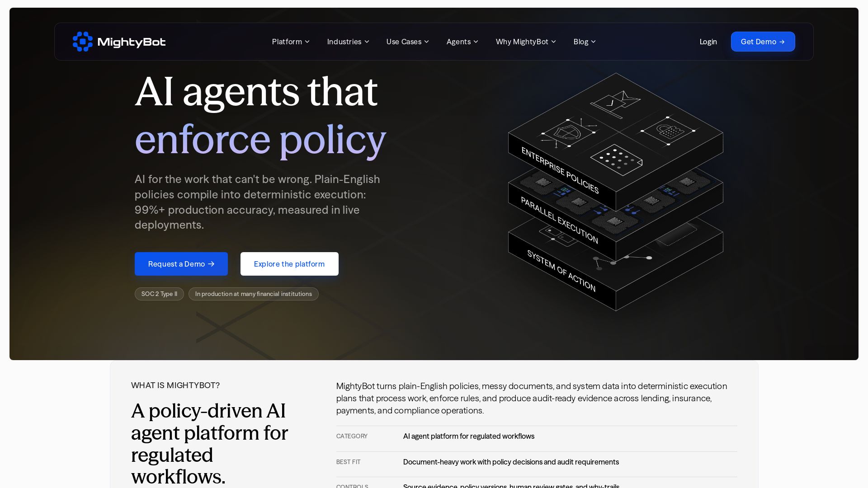Click the MightyBot wordmark in header
The image size is (868, 488).
pyautogui.click(x=132, y=42)
